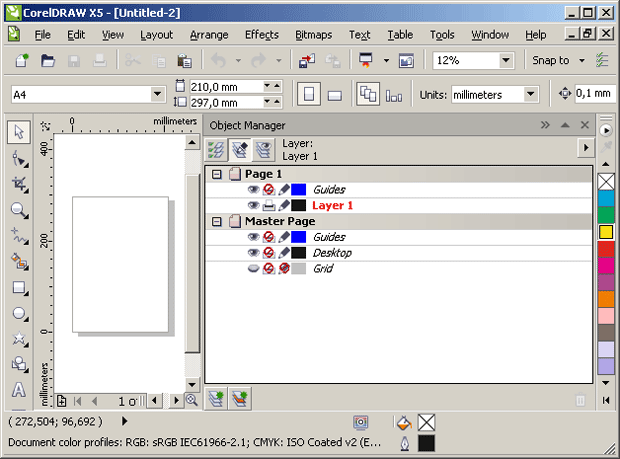Open the Units millimeters dropdown
620x459 pixels.
pos(531,94)
